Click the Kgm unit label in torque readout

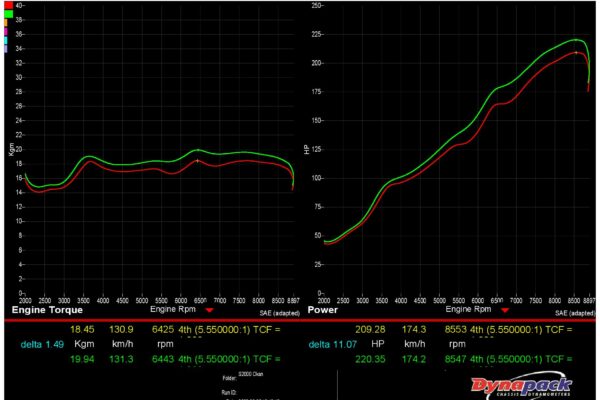84,344
